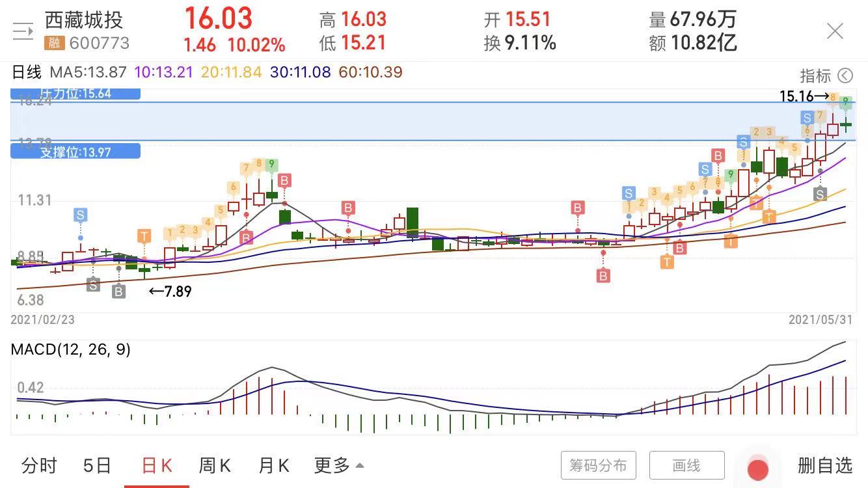This screenshot has width=868, height=488.
Task: Click the 支撑位 13.97 support label
Action: coord(75,152)
